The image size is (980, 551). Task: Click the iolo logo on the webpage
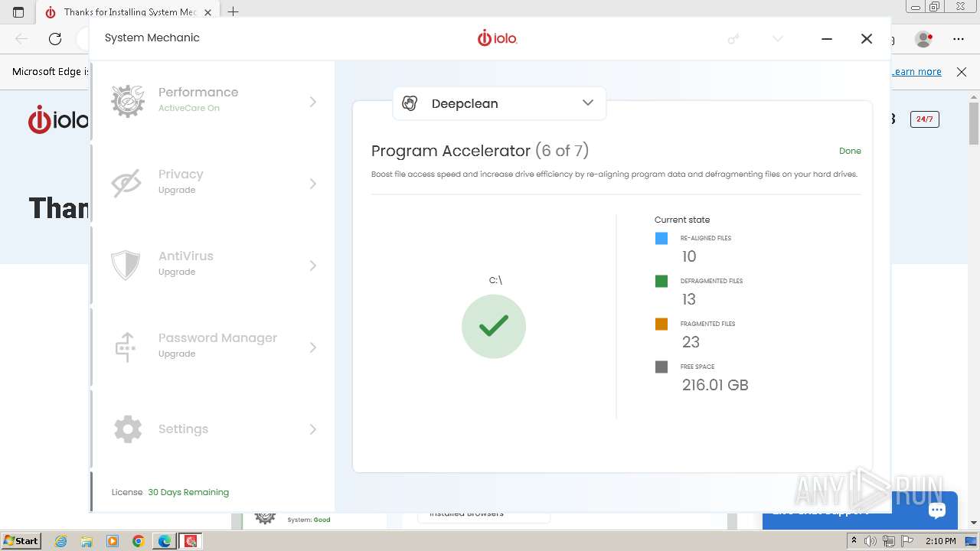pyautogui.click(x=59, y=120)
